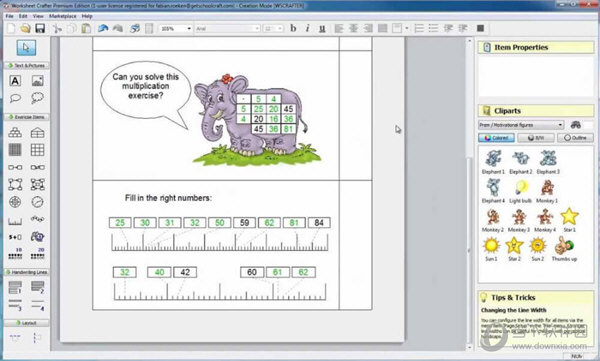This screenshot has width=600, height=361.
Task: Undo last action blue arrow
Action: (x=103, y=28)
